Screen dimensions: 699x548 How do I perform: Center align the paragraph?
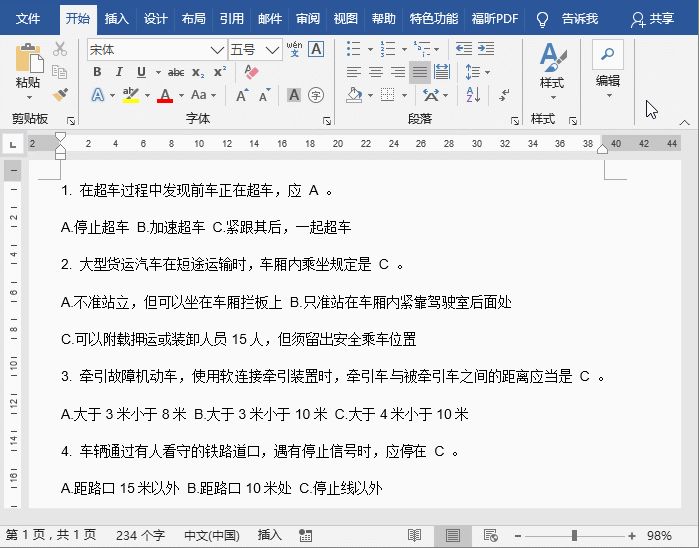[376, 72]
